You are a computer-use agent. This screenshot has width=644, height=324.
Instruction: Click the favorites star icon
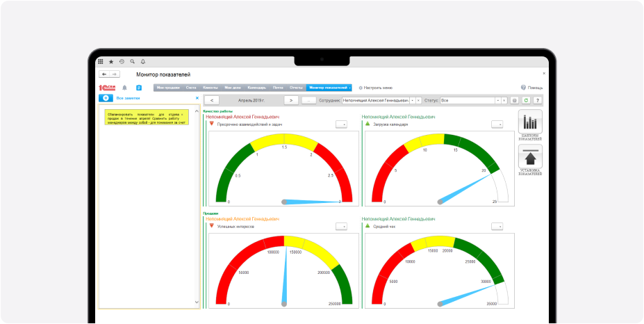pyautogui.click(x=111, y=61)
